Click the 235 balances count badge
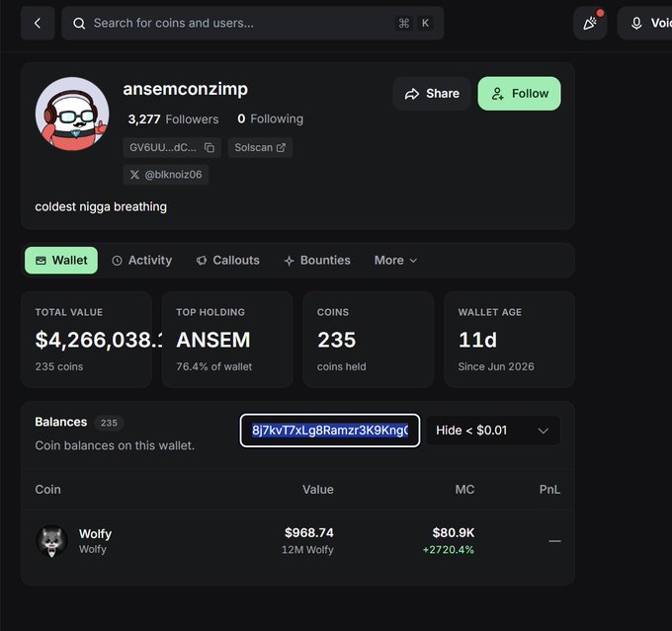This screenshot has height=631, width=672. pyautogui.click(x=109, y=424)
